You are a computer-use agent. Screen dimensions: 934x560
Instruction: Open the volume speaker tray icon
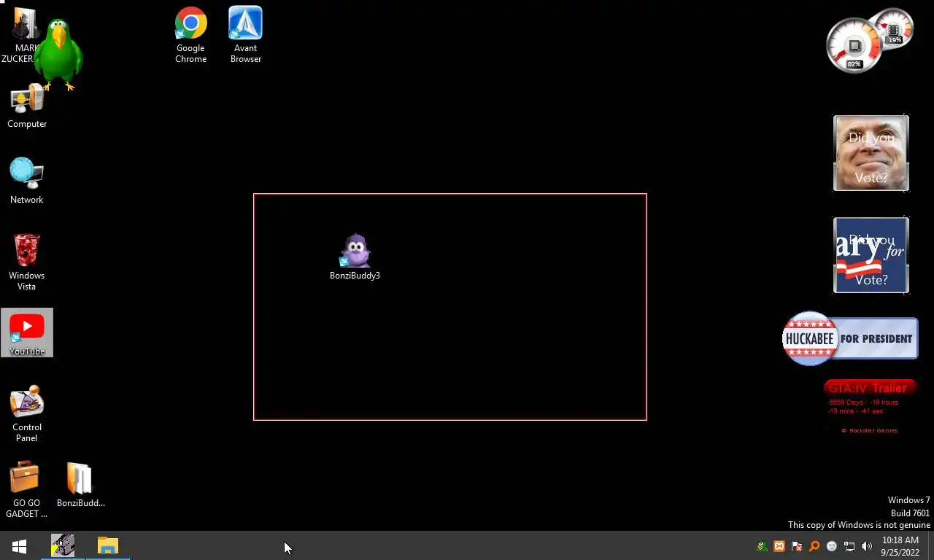click(867, 546)
